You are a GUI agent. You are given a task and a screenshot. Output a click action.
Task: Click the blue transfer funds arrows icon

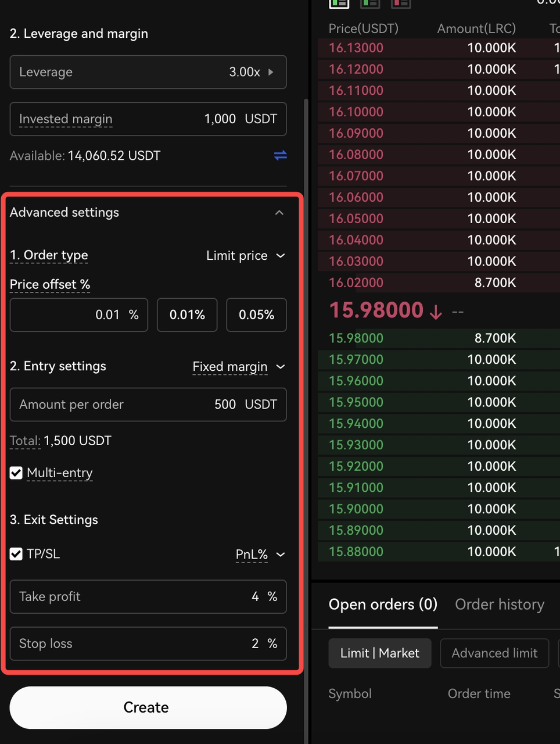coord(280,155)
